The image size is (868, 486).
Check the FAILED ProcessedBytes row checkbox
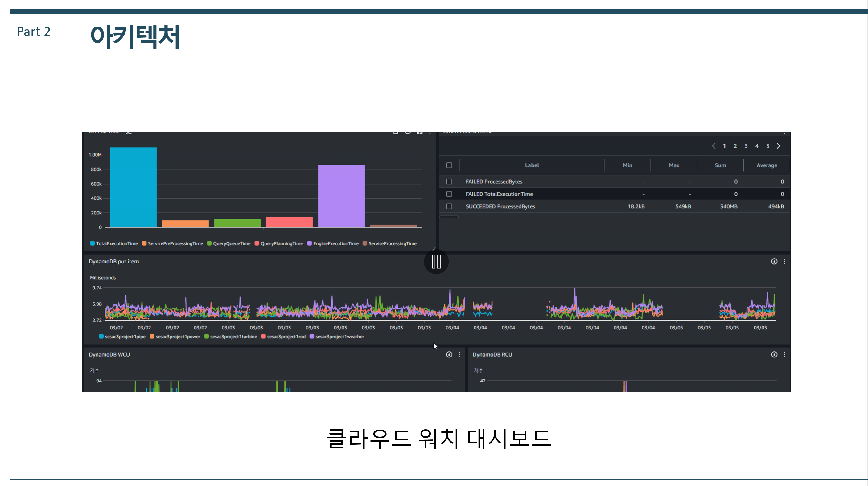(x=449, y=182)
